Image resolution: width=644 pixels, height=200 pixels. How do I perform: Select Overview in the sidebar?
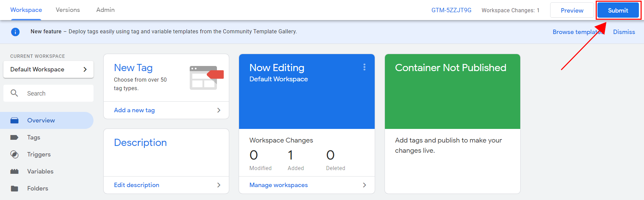47,120
